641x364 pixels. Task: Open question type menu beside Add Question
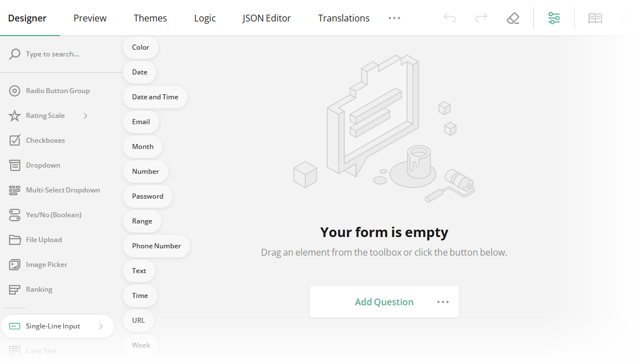[x=443, y=302]
